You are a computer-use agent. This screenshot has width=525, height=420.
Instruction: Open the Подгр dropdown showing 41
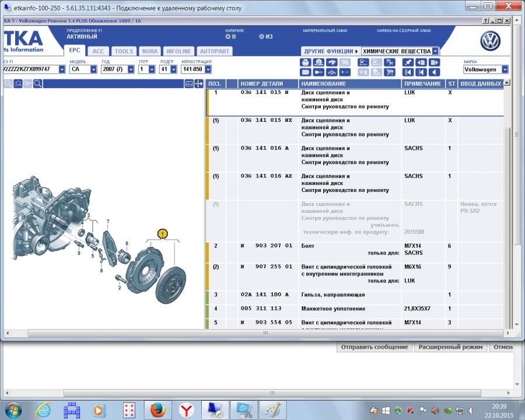click(173, 69)
